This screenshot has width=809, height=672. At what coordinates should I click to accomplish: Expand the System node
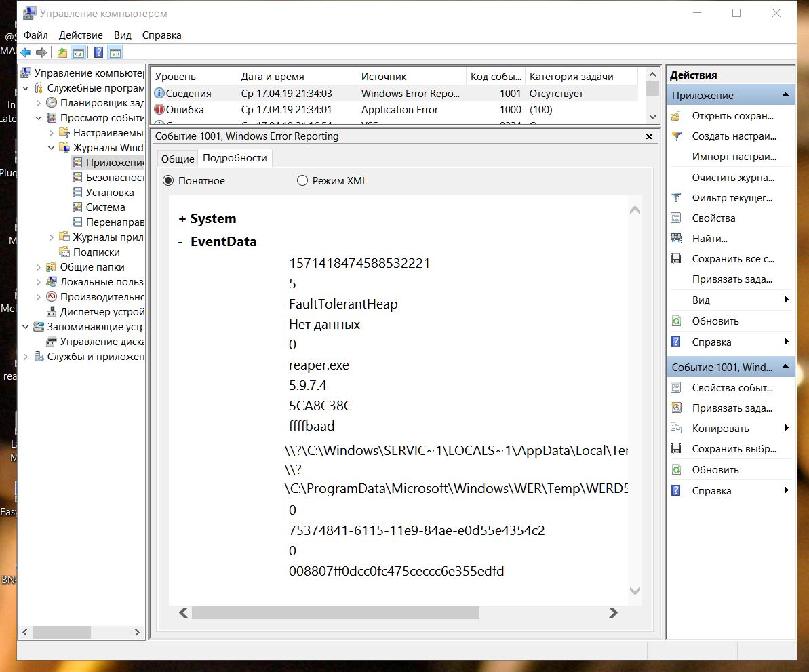click(182, 219)
